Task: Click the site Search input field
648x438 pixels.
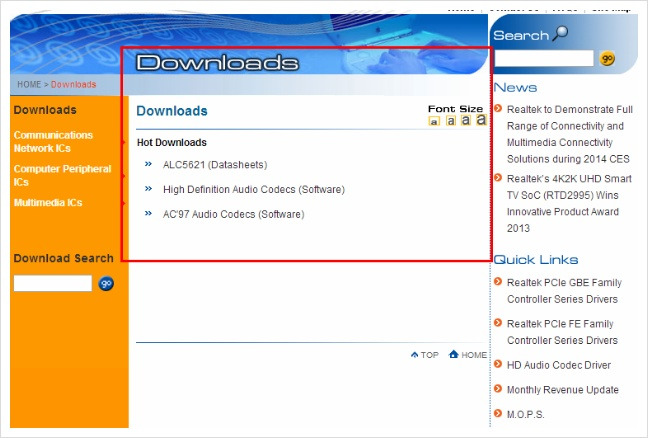Action: tap(544, 58)
